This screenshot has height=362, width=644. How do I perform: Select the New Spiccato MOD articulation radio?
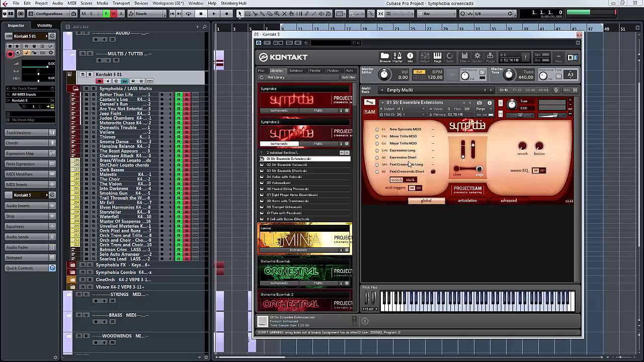pyautogui.click(x=377, y=129)
